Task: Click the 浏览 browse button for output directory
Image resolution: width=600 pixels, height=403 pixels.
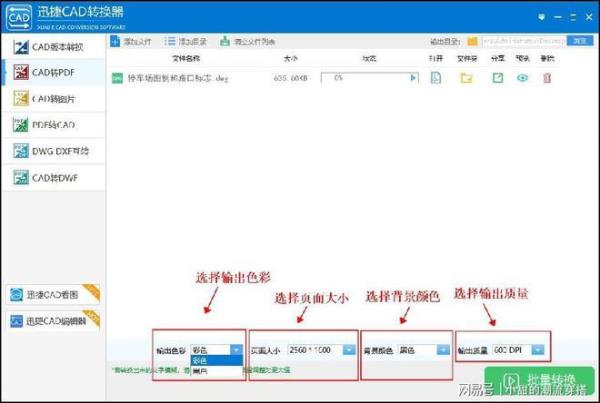Action: tap(579, 41)
